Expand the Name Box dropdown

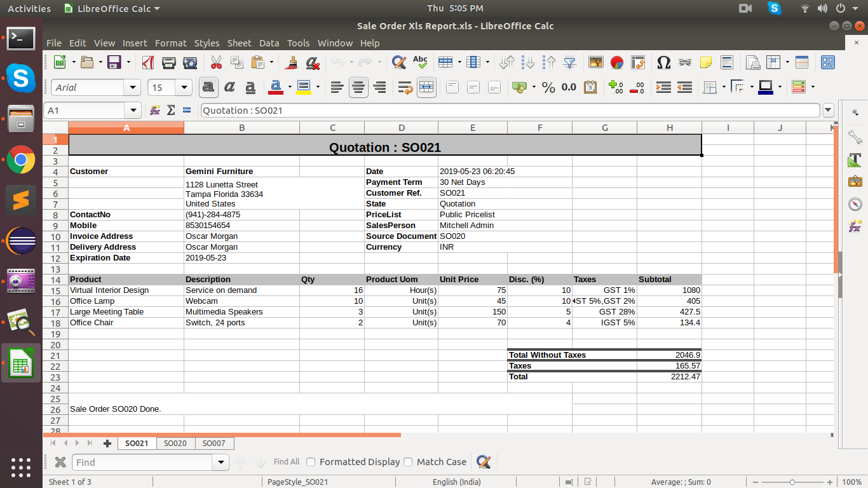tap(133, 111)
